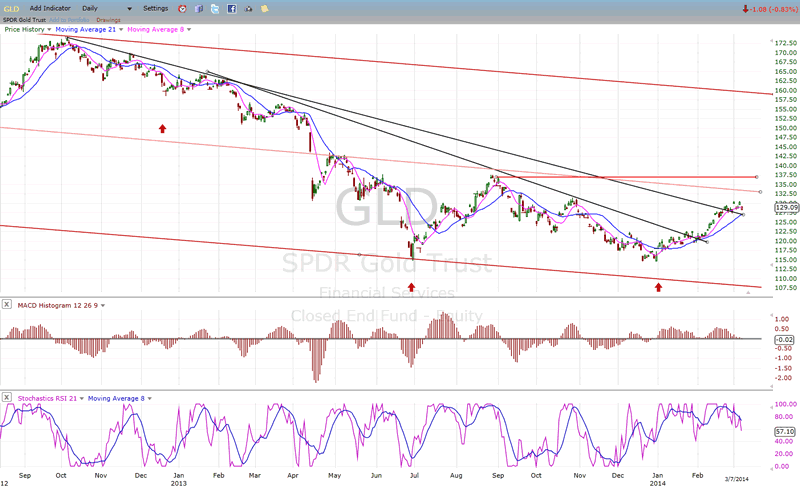Click the Add to Portfolio link
The height and width of the screenshot is (487, 800).
[70, 19]
